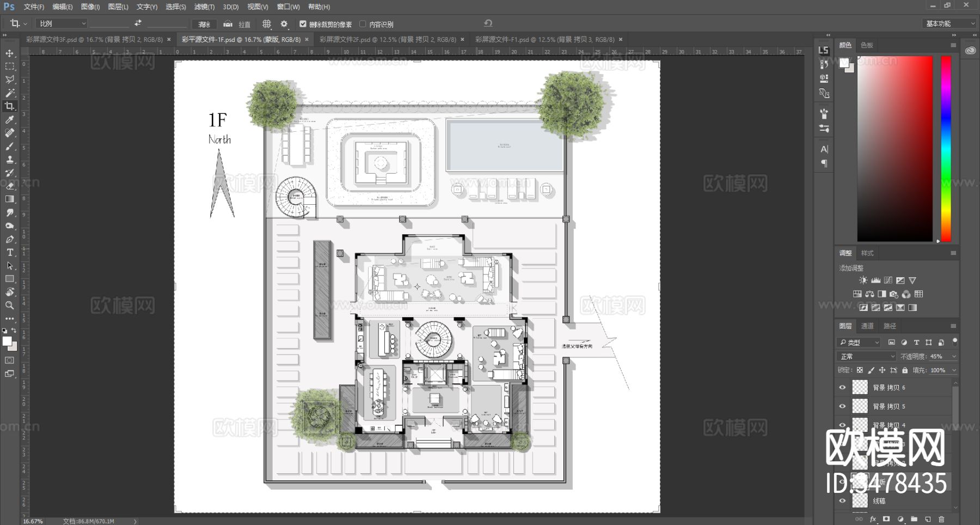Select the Pen tool
This screenshot has height=525, width=980.
(10, 239)
